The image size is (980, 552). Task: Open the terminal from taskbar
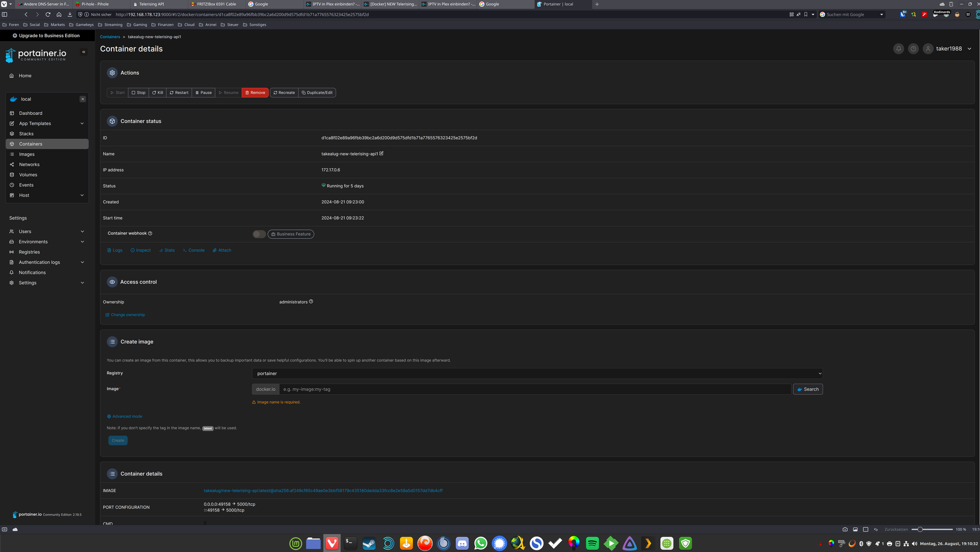350,543
